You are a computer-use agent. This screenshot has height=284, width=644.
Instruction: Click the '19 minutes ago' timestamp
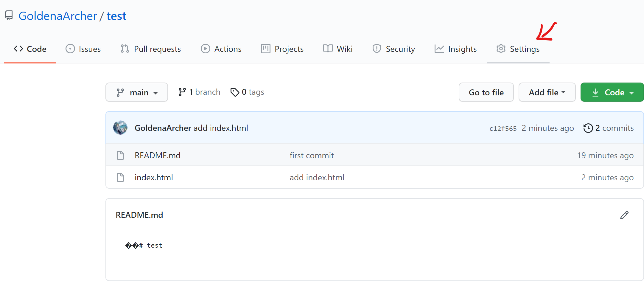point(605,155)
